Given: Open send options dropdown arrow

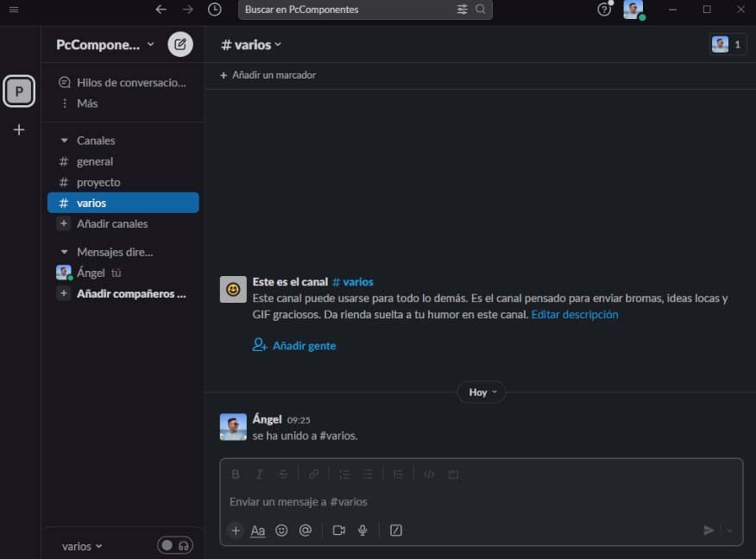Looking at the screenshot, I should [x=729, y=531].
